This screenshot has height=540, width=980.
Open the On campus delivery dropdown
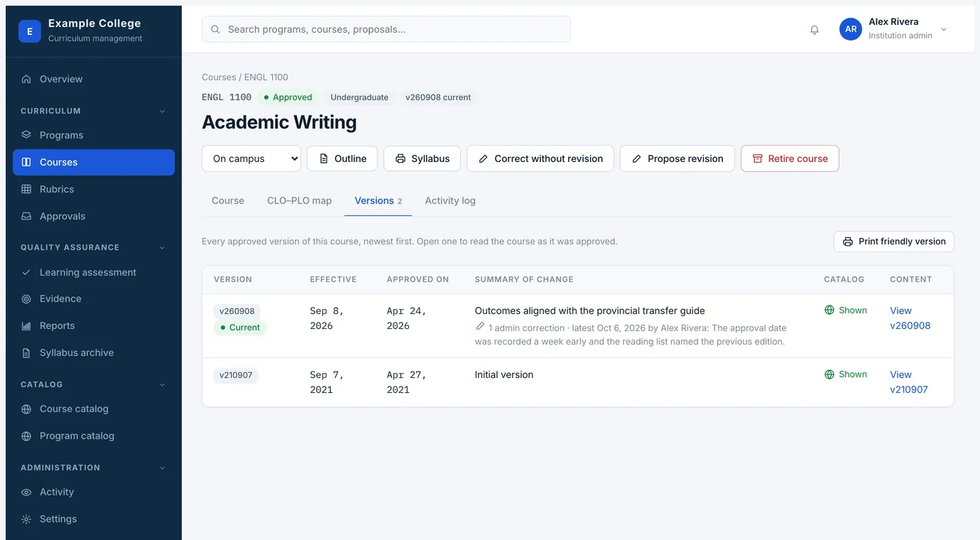tap(251, 158)
